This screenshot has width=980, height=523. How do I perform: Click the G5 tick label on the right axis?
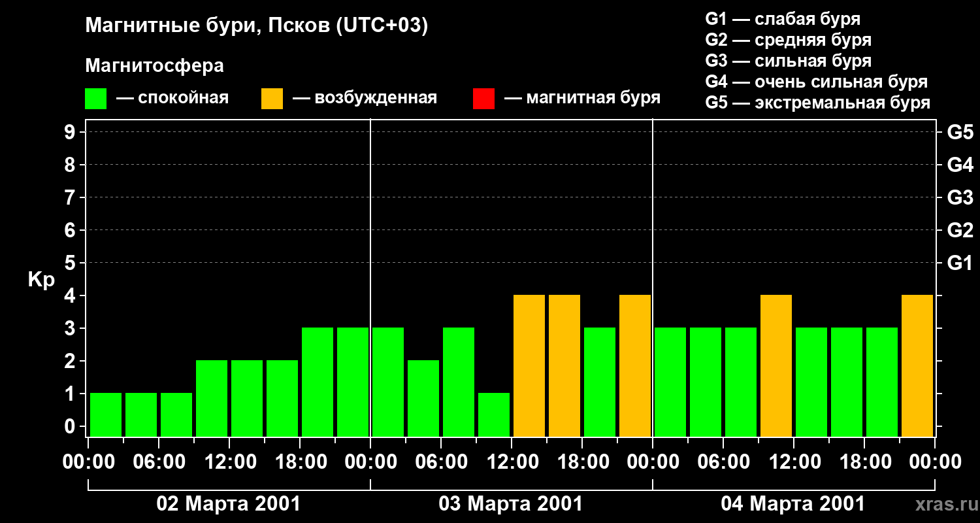click(960, 132)
